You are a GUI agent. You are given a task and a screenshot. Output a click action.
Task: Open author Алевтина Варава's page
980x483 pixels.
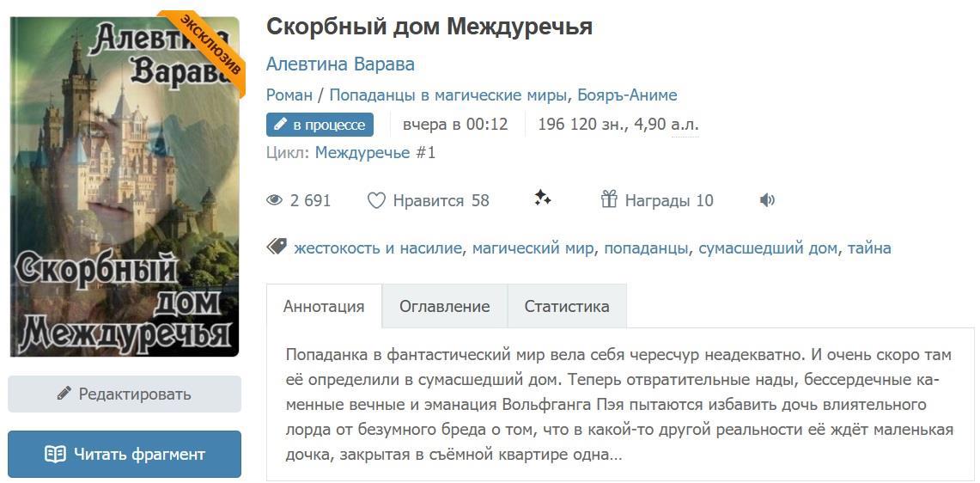click(x=340, y=64)
